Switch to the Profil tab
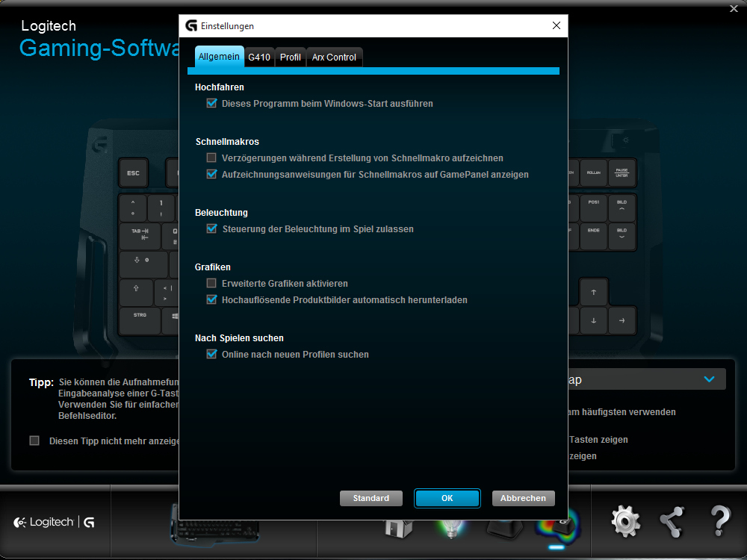This screenshot has width=747, height=560. click(x=290, y=57)
